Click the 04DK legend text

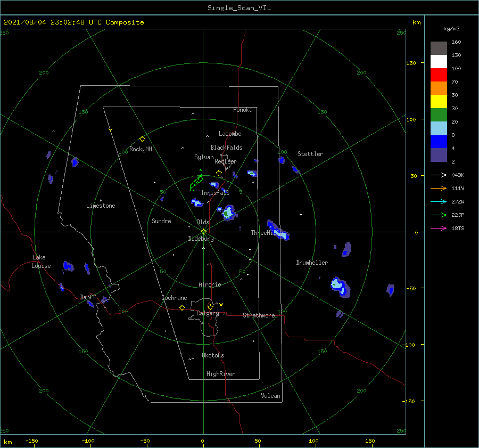(458, 175)
